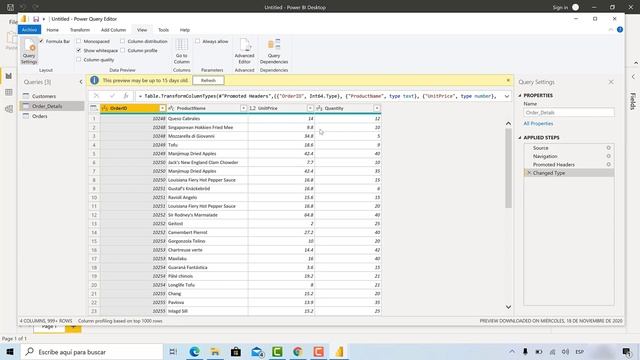Click the data grid vertical scrollbar thumb
The height and width of the screenshot is (360, 640).
click(508, 168)
